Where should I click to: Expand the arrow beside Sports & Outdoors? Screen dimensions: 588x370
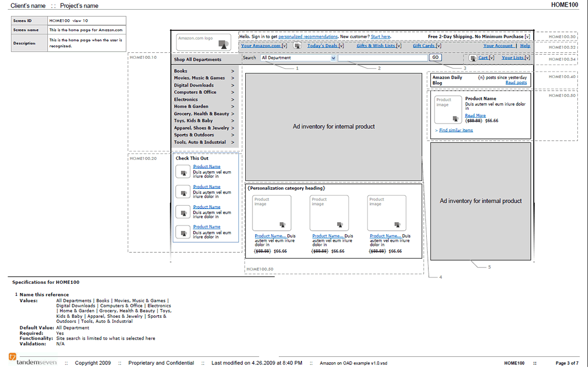click(x=233, y=135)
